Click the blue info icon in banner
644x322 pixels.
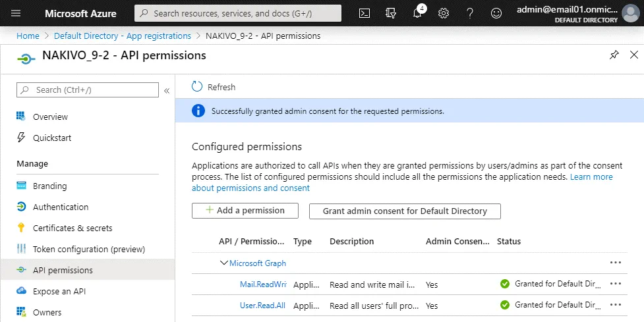click(x=198, y=111)
